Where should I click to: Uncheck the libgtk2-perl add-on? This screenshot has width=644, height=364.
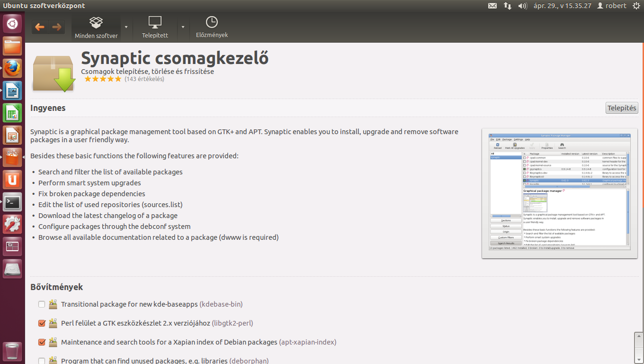pyautogui.click(x=42, y=323)
